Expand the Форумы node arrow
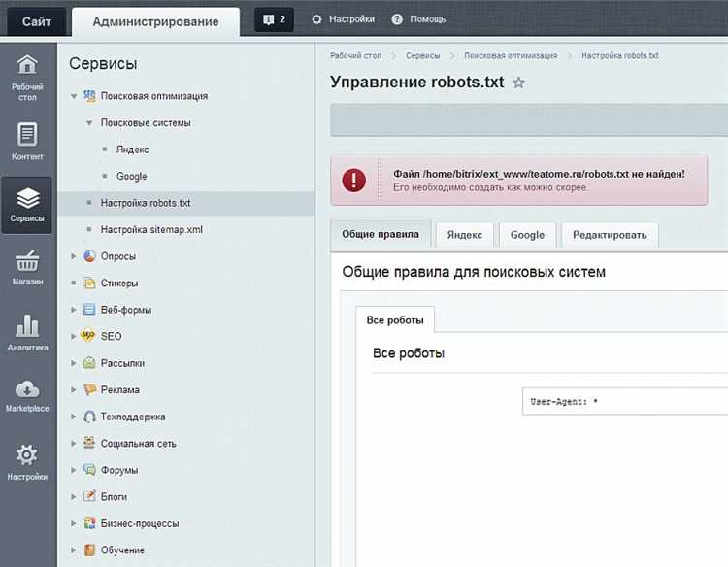Viewport: 728px width, 567px height. (x=74, y=470)
